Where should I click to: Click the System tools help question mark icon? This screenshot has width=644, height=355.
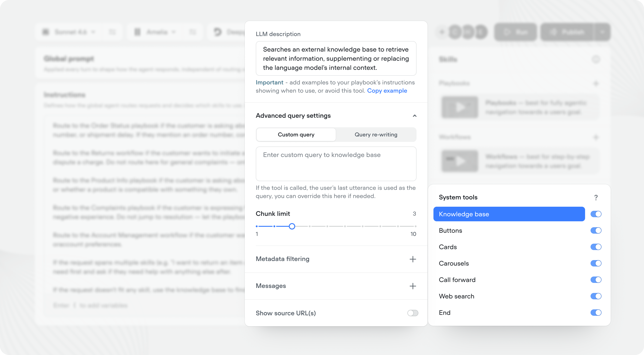[x=596, y=197]
